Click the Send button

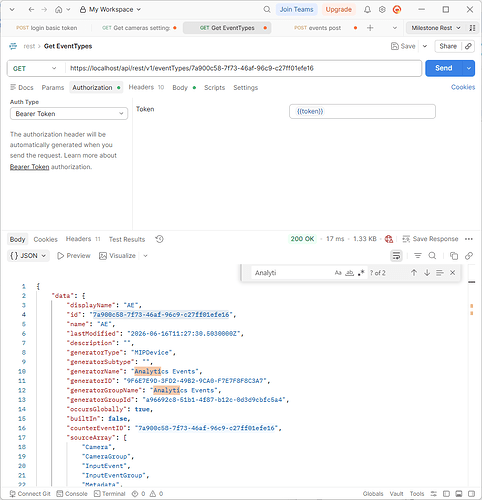click(444, 68)
